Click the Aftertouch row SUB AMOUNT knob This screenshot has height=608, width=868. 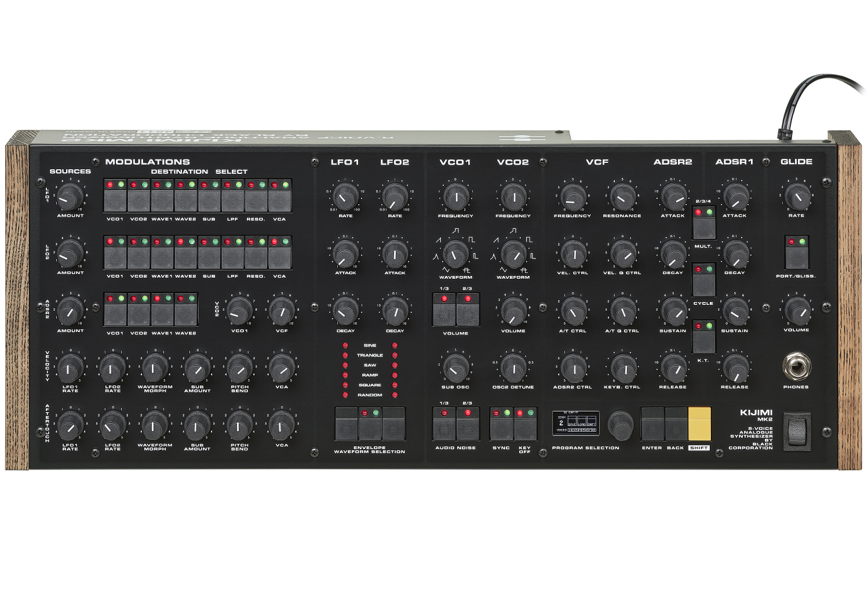pyautogui.click(x=197, y=426)
